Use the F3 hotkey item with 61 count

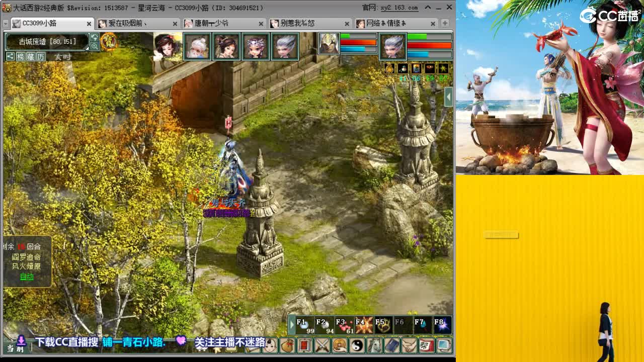tap(345, 325)
